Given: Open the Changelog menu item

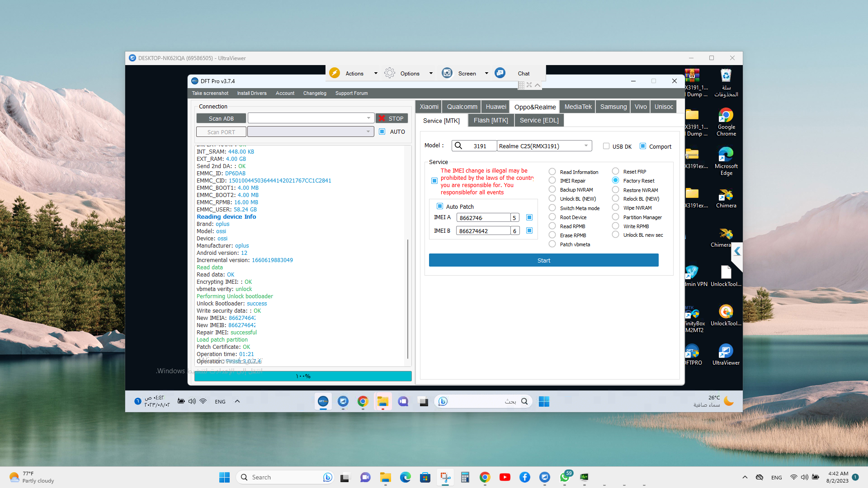Looking at the screenshot, I should [315, 93].
